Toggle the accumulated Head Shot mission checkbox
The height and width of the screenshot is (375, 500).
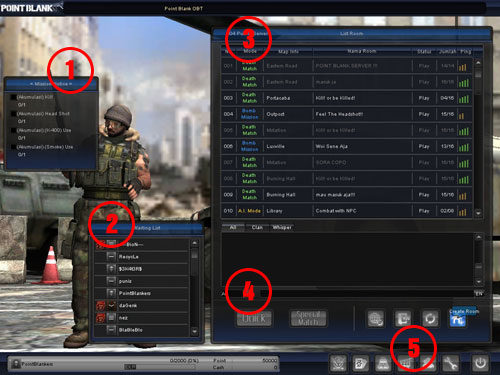14,114
